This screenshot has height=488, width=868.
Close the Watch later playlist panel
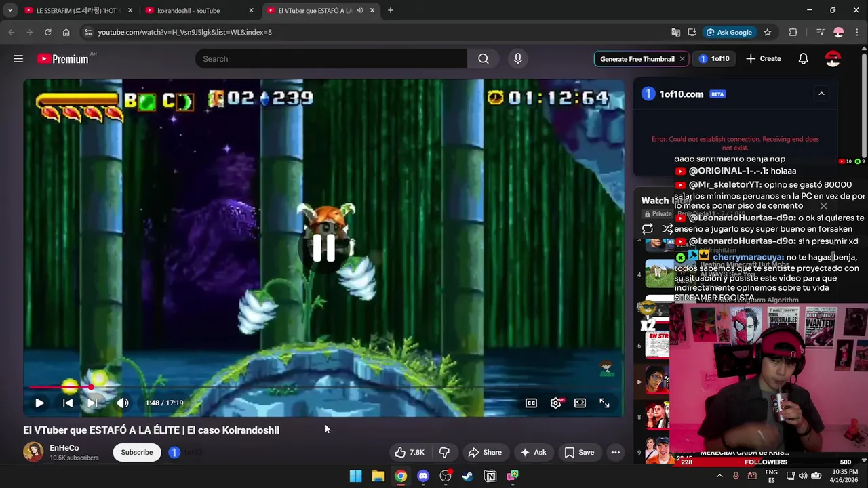823,206
